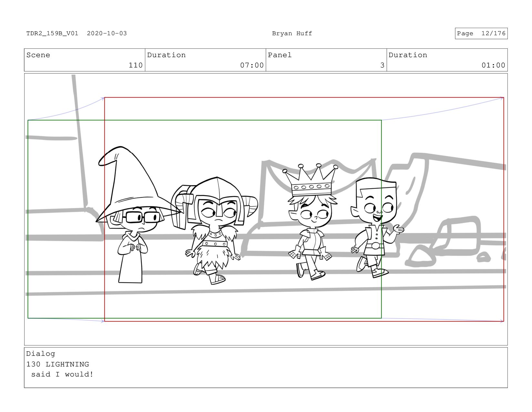
Task: Click the horned-helmet viking character
Action: click(214, 230)
